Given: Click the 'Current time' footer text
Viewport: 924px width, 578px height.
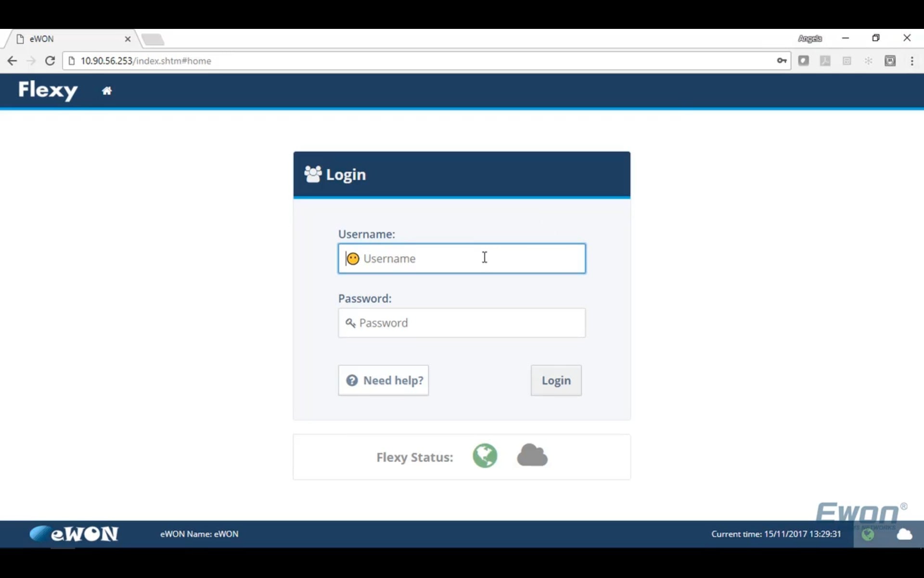Looking at the screenshot, I should [776, 534].
